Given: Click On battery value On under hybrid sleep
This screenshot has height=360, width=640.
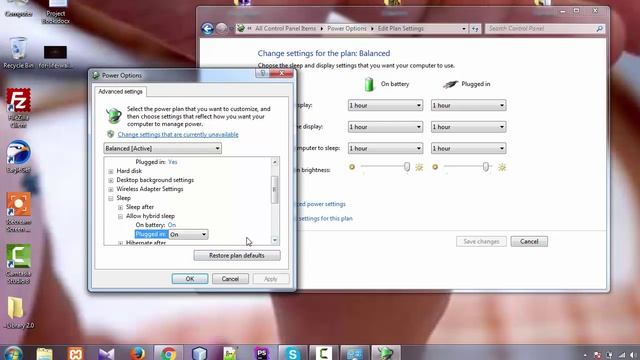Looking at the screenshot, I should click(x=172, y=225).
